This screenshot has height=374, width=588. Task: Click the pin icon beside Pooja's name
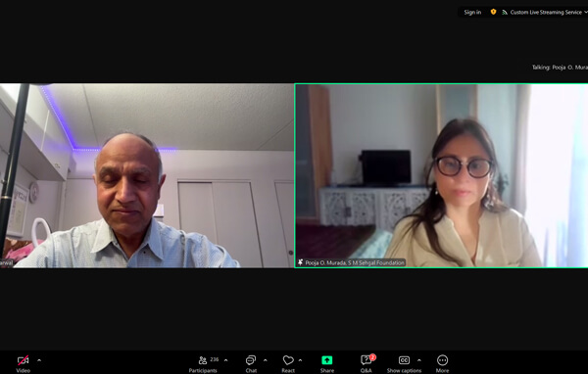click(301, 262)
